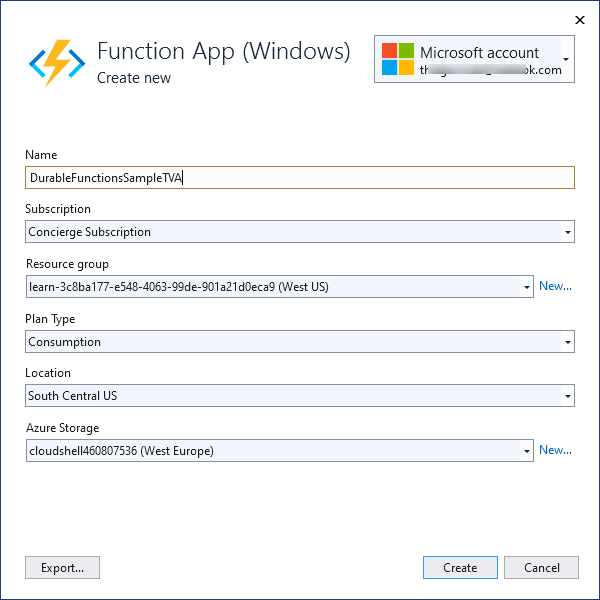The height and width of the screenshot is (600, 600).
Task: Expand the Resource group combo box
Action: [x=280, y=286]
